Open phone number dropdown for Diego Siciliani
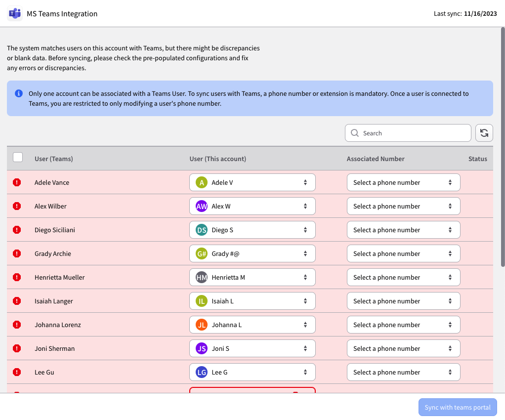 [404, 230]
